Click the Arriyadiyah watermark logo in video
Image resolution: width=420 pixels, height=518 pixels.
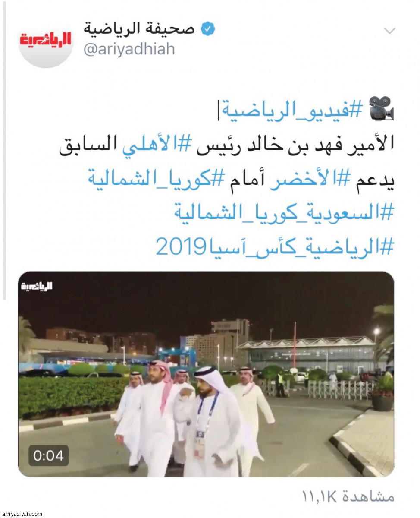[x=37, y=286]
